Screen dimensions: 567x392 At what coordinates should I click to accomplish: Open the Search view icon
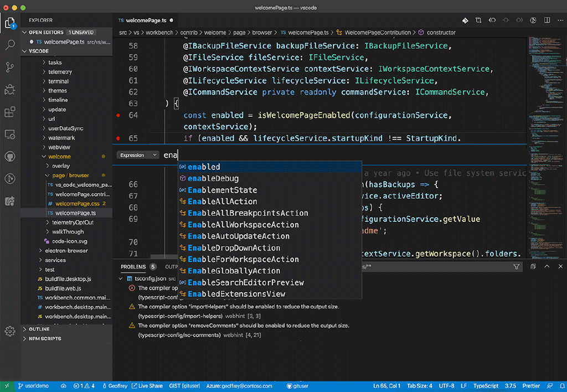coord(10,45)
